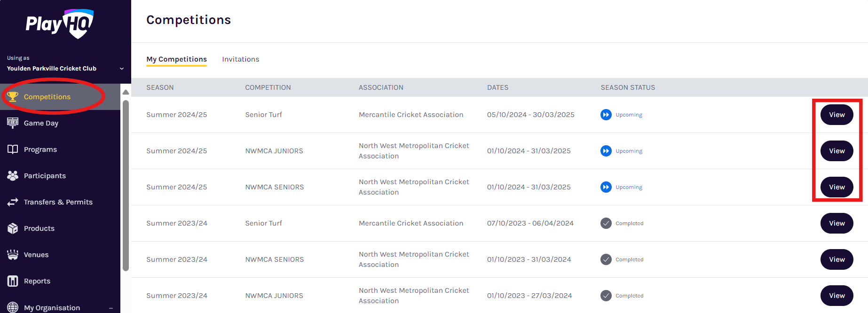
Task: Open Transfers & Permits section
Action: click(60, 202)
